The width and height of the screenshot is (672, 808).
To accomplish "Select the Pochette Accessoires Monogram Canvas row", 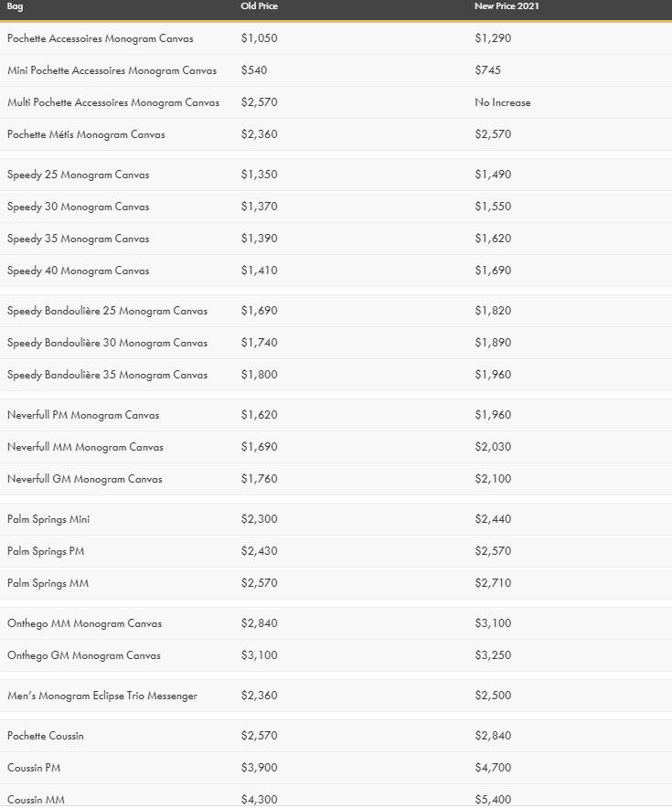I will tap(100, 38).
